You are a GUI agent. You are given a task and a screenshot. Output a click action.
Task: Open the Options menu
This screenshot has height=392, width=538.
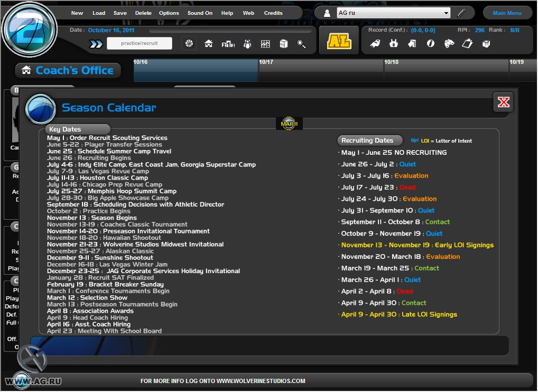click(x=169, y=13)
